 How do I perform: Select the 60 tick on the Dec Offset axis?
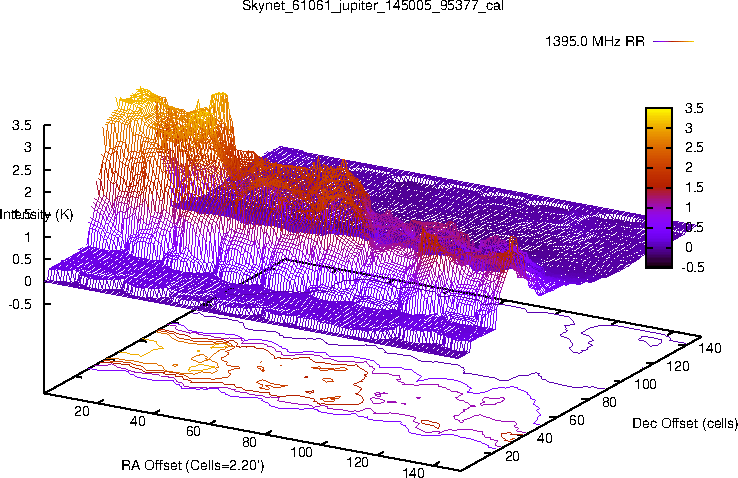(x=577, y=420)
